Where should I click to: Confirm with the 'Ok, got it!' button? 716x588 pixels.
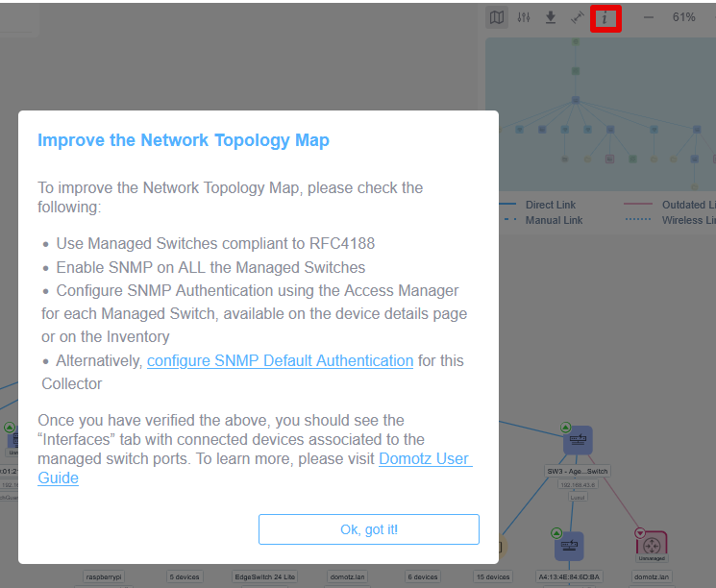pos(369,529)
